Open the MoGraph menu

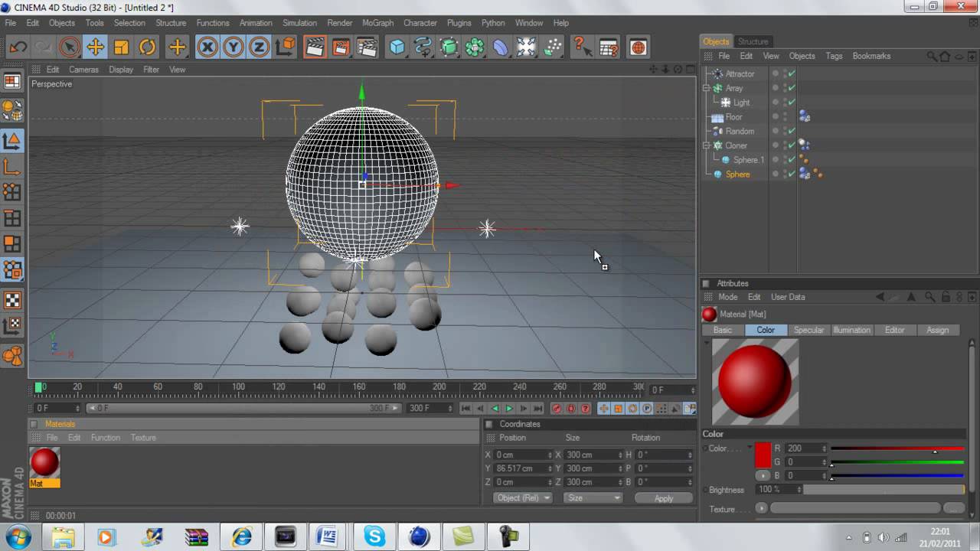point(377,23)
